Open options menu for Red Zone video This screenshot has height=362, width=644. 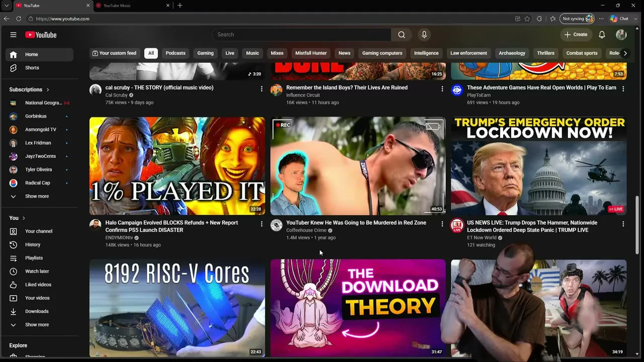point(442,224)
